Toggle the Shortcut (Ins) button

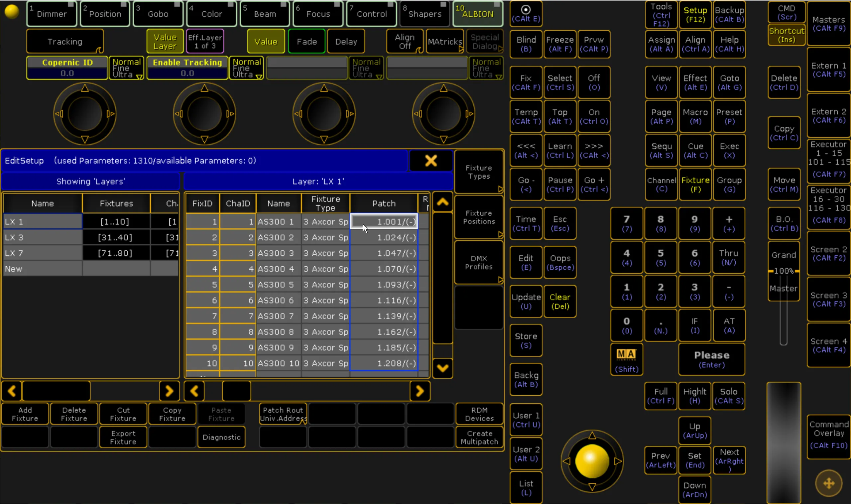point(786,35)
